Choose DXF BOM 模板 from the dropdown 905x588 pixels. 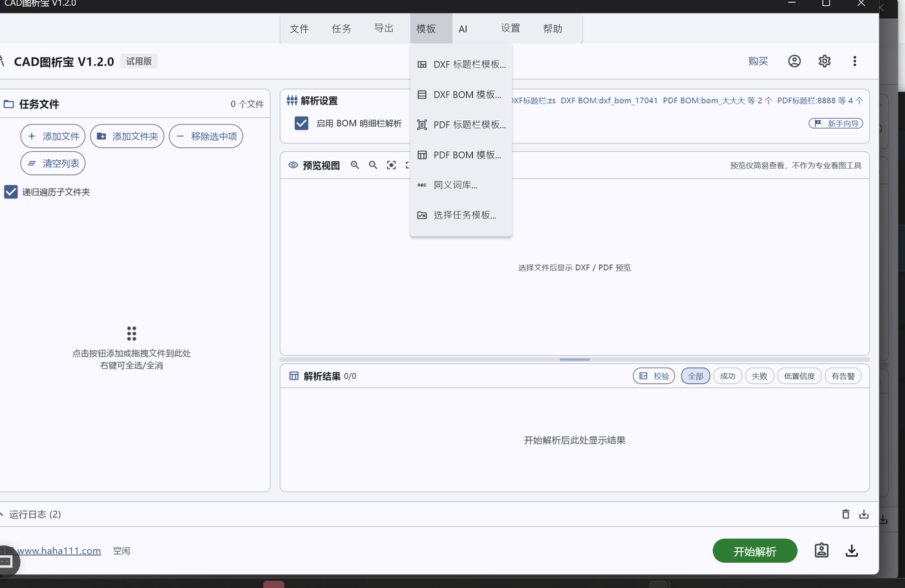[x=461, y=94]
